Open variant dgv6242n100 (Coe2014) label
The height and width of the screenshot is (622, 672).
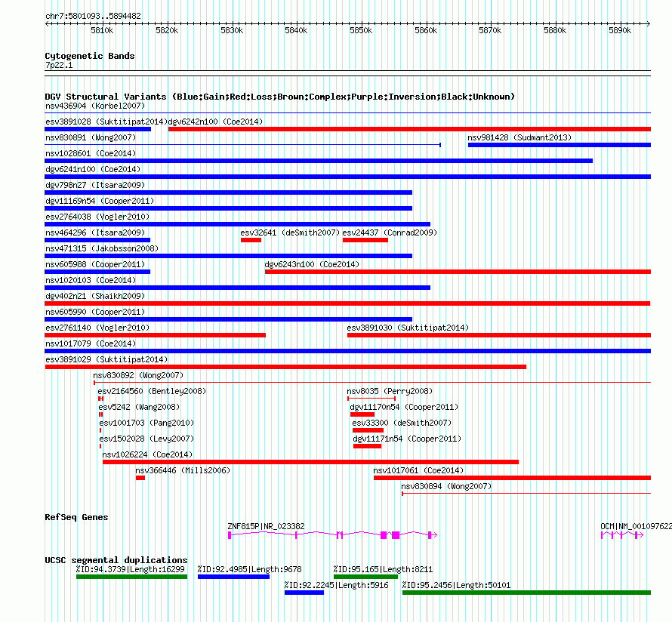tap(216, 122)
